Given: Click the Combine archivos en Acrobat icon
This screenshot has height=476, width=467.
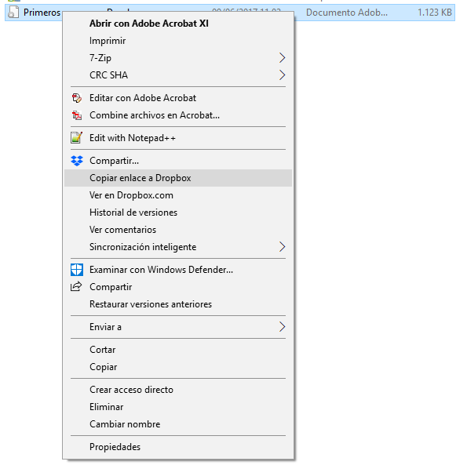Looking at the screenshot, I should click(x=77, y=115).
